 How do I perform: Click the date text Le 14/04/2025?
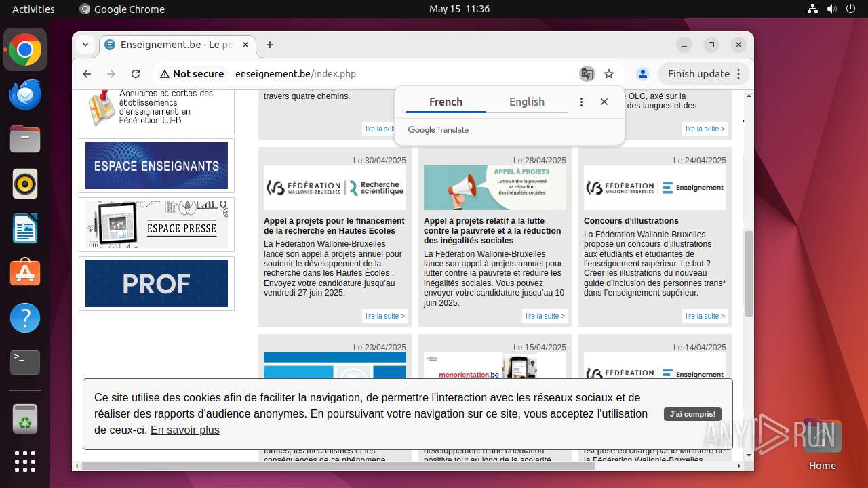[700, 348]
